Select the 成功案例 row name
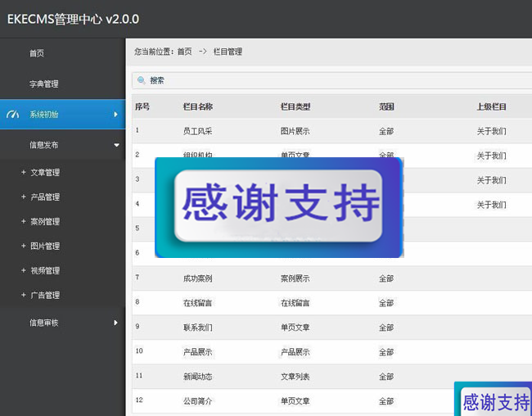The height and width of the screenshot is (416, 532). coord(198,278)
